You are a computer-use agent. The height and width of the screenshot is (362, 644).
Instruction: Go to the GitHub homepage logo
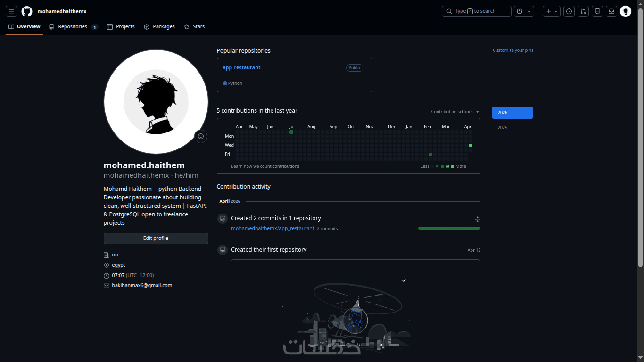(27, 11)
